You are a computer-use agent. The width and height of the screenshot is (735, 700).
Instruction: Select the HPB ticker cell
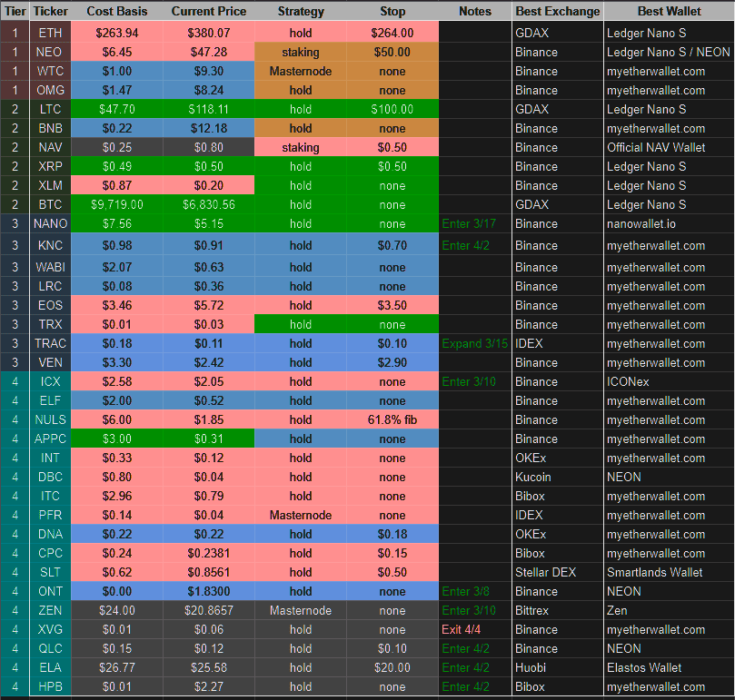(51, 687)
